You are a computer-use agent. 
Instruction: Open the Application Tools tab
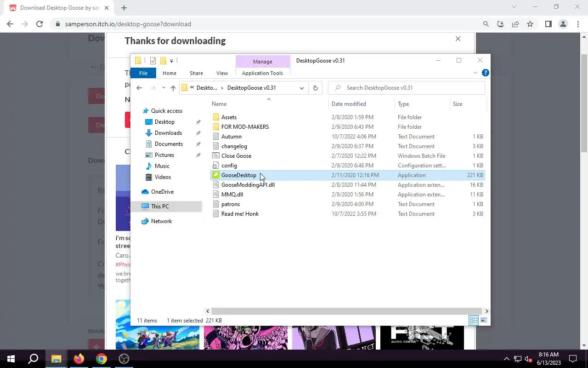[262, 73]
